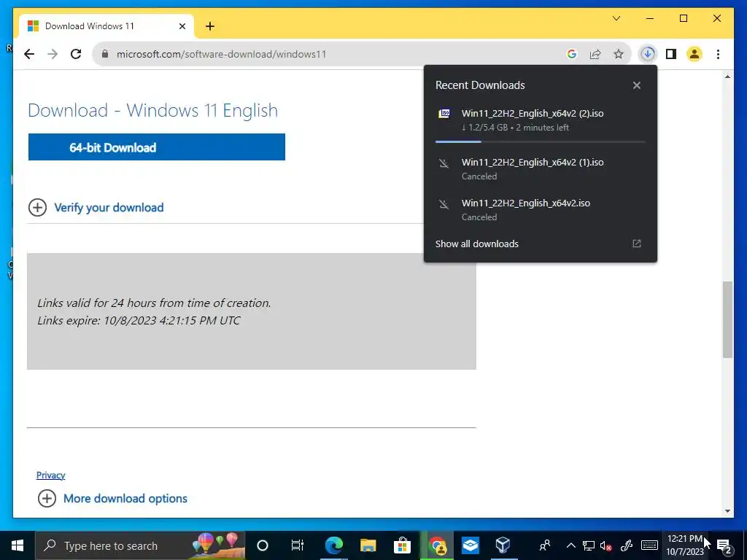The height and width of the screenshot is (560, 747).
Task: Open the notification center icon
Action: pyautogui.click(x=724, y=545)
